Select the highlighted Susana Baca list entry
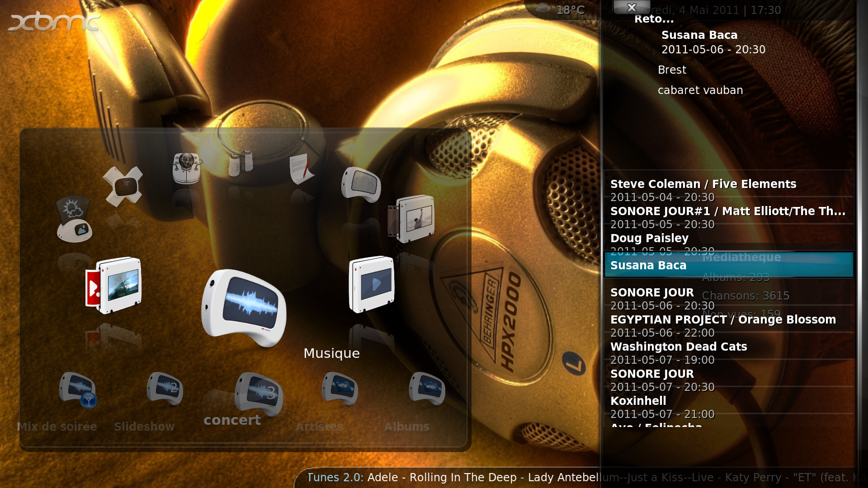 point(729,265)
